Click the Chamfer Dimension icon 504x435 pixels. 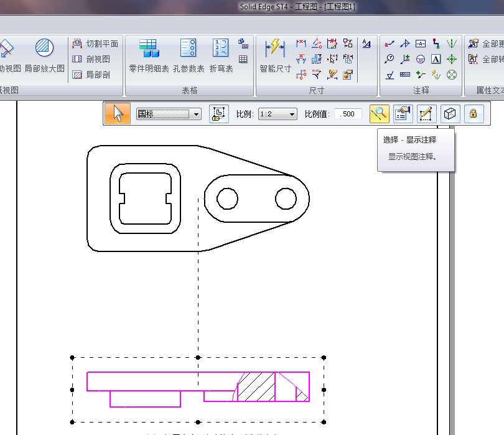[317, 75]
